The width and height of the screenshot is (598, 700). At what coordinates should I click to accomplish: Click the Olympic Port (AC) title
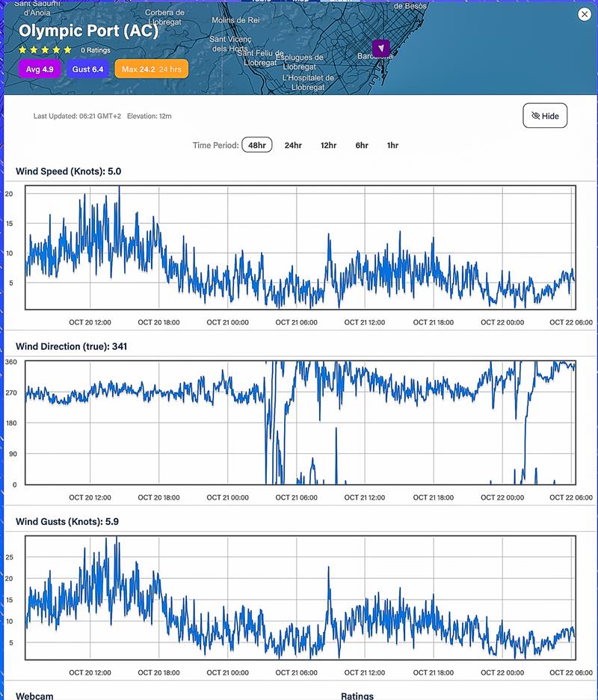point(88,31)
